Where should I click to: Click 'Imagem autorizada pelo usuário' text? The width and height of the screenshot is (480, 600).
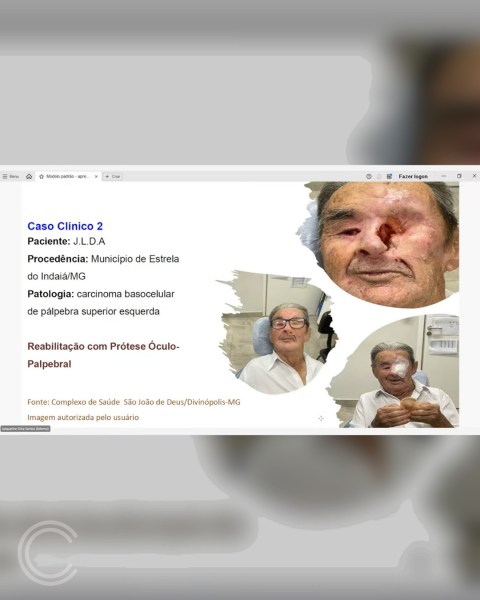point(83,417)
